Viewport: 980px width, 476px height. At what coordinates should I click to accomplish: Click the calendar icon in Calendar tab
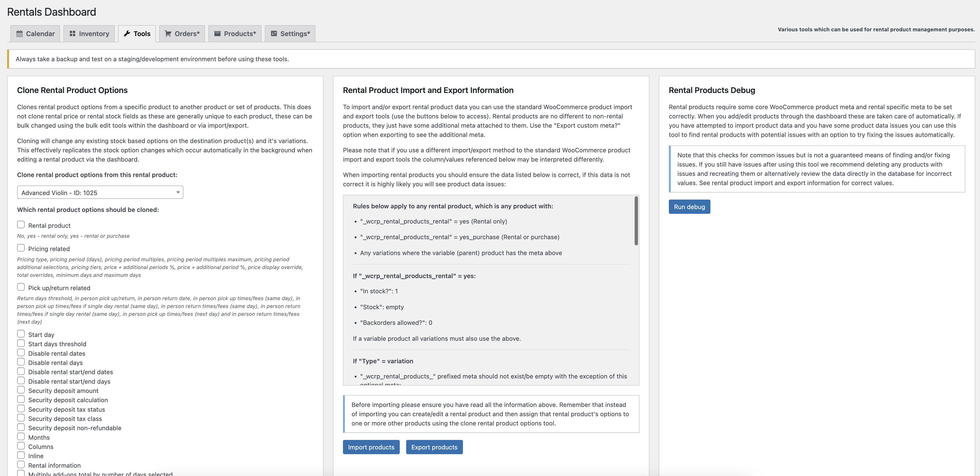click(19, 33)
